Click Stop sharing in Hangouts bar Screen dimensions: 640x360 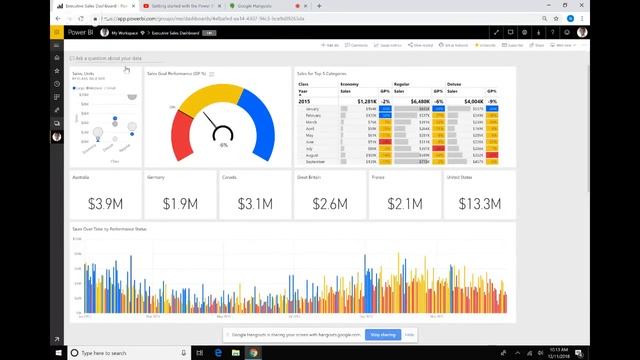[383, 335]
